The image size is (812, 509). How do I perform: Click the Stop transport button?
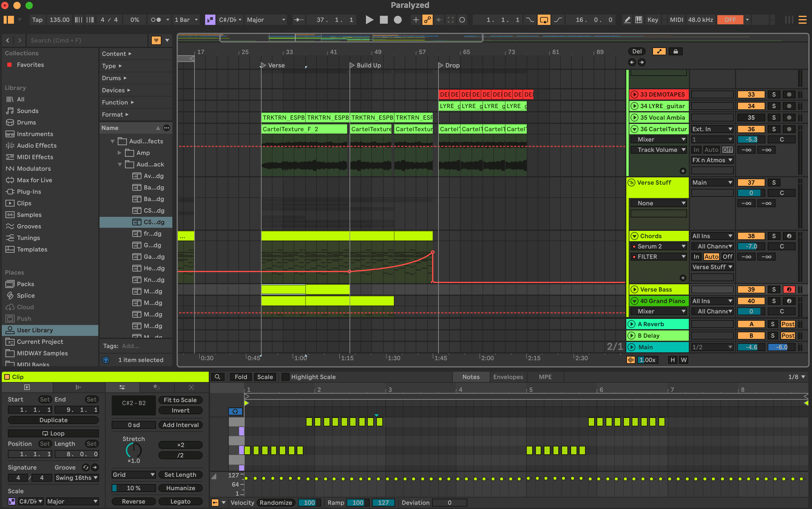point(384,19)
